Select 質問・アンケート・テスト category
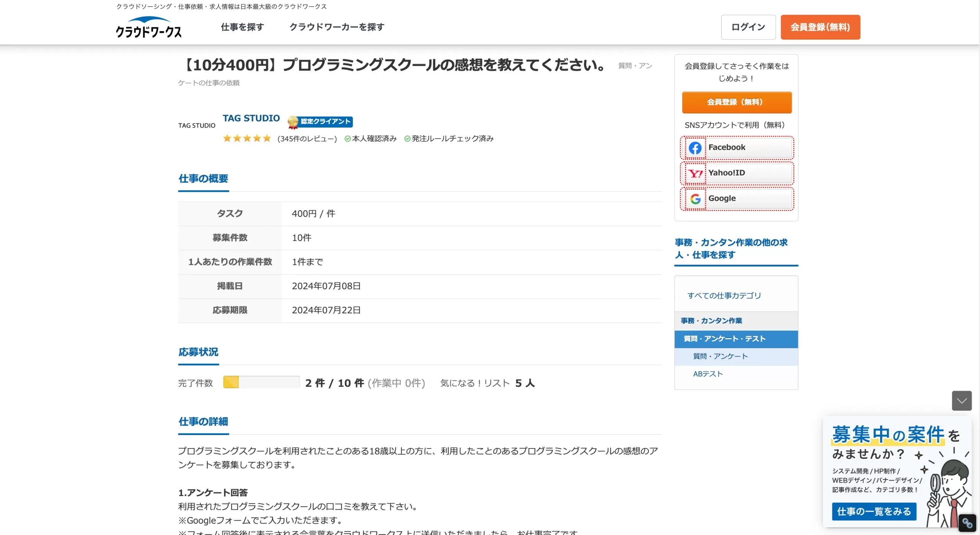Image resolution: width=980 pixels, height=535 pixels. pyautogui.click(x=736, y=339)
